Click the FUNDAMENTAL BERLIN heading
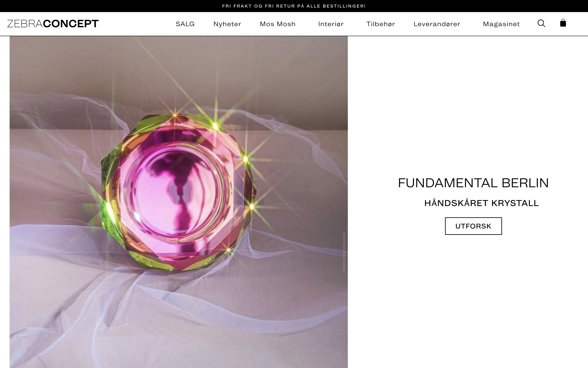The width and height of the screenshot is (588, 368). point(473,183)
